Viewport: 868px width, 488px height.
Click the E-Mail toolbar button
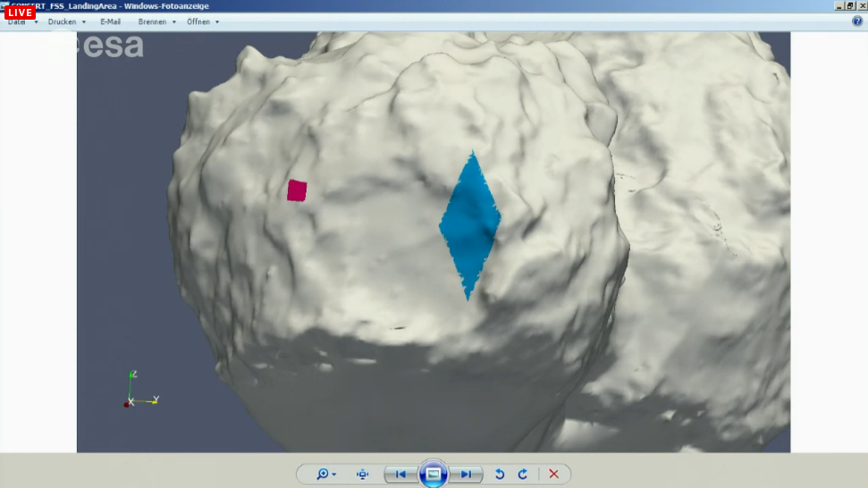(x=110, y=21)
